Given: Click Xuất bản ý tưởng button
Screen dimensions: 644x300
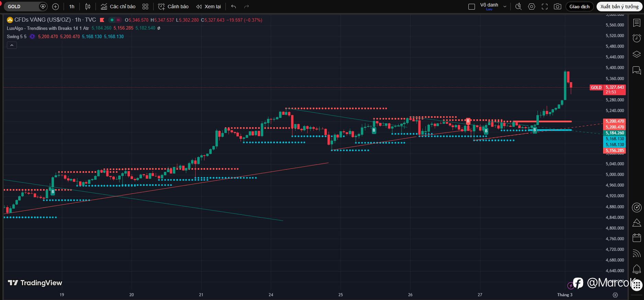Looking at the screenshot, I should click(619, 7).
